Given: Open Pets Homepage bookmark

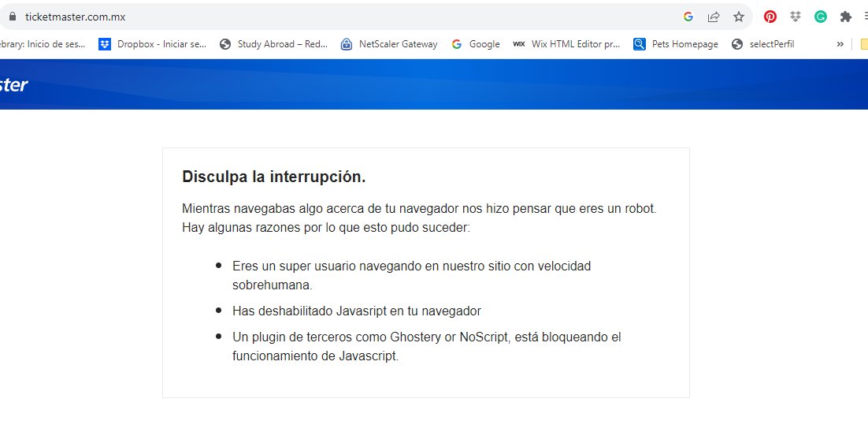Looking at the screenshot, I should (x=676, y=44).
